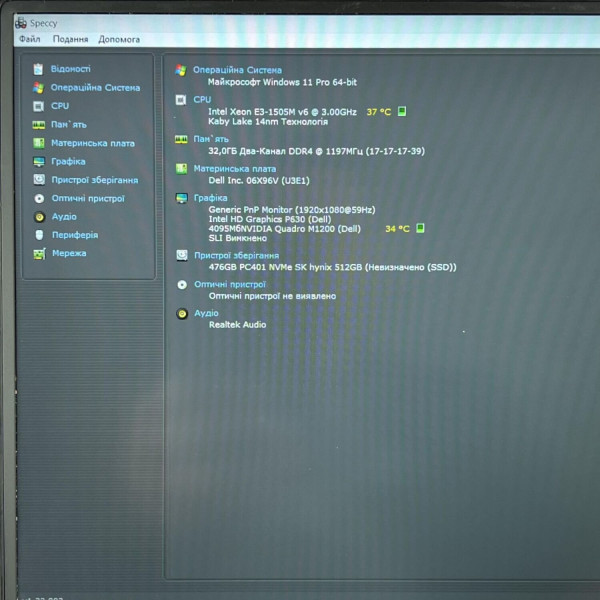
Task: Follow the Аудіо heading link in summary
Action: 206,313
